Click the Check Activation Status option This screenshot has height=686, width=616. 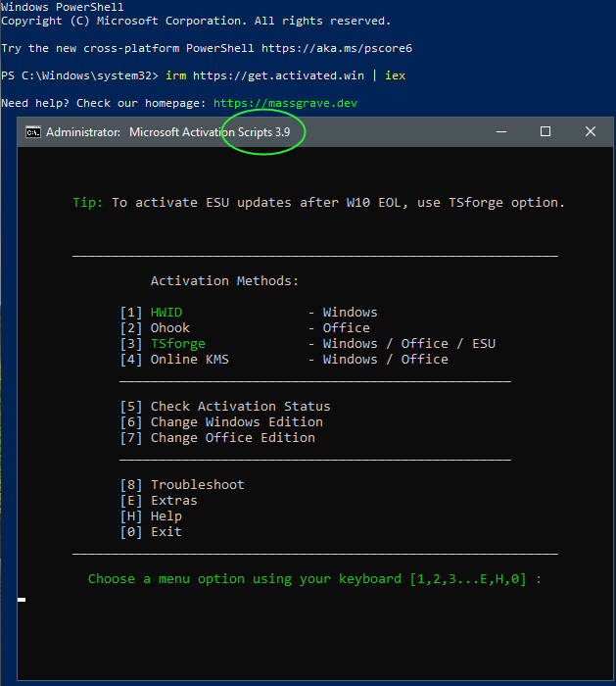(240, 406)
